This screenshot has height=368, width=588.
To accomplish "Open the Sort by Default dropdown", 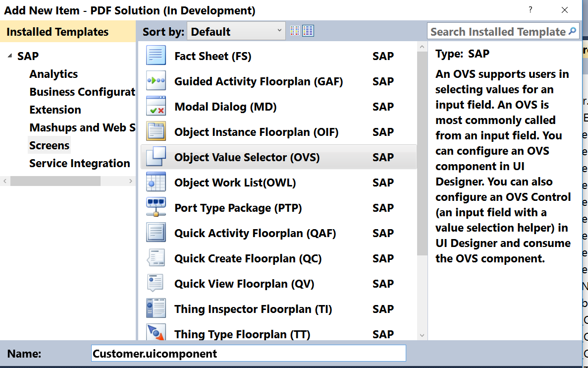I will coord(236,31).
